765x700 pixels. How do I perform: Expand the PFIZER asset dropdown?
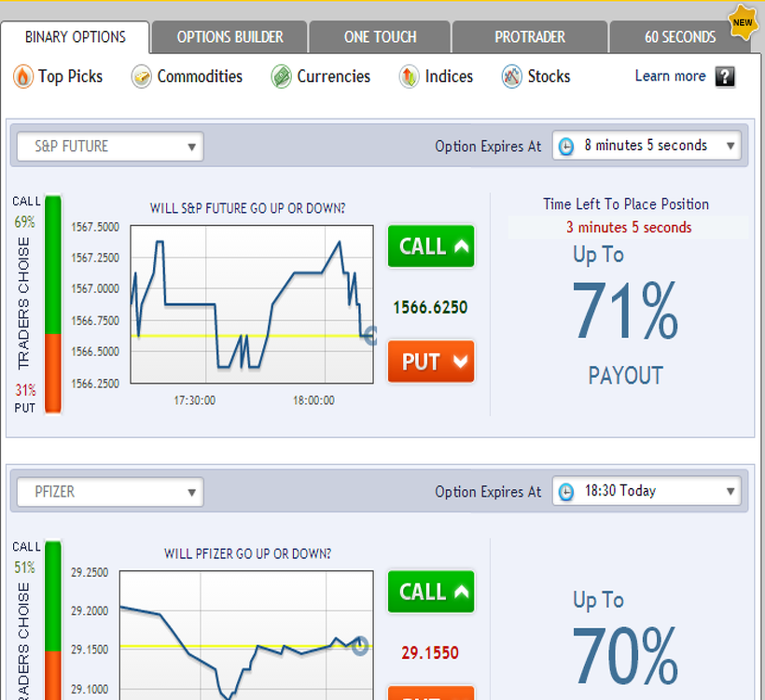click(110, 492)
